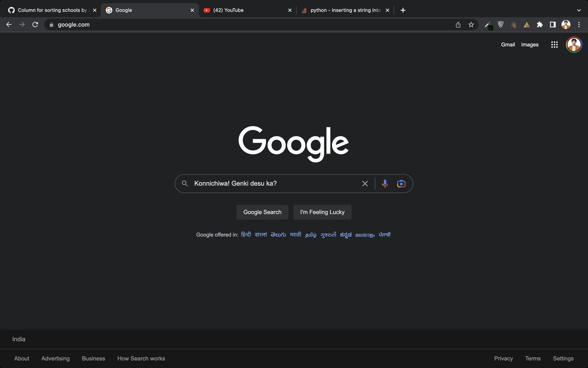Switch Google to Tamil (தமிழ்)

click(x=311, y=235)
